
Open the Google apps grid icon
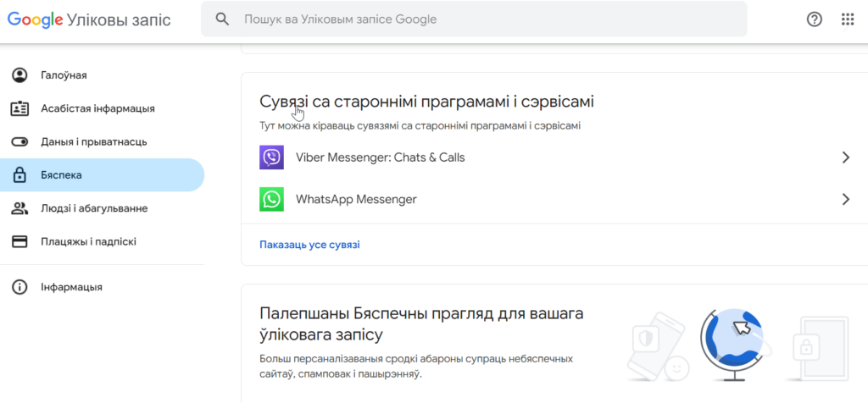tap(848, 19)
